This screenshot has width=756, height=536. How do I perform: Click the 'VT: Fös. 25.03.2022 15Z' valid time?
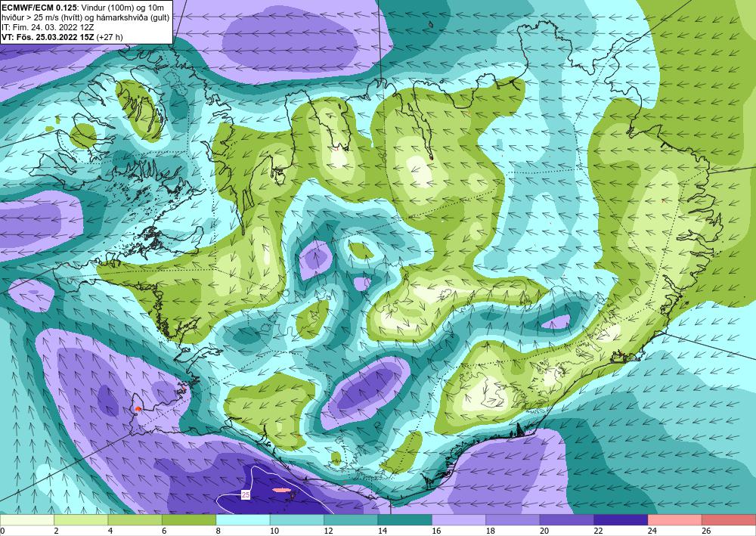[48, 37]
